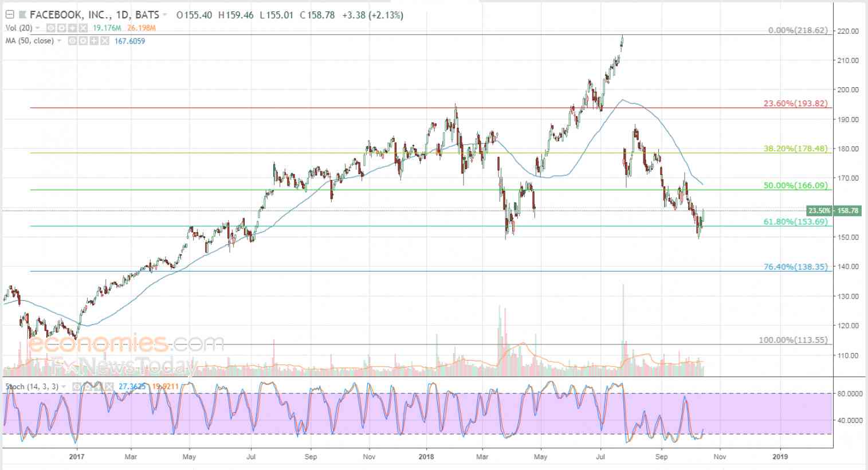Click the 100.00%(113.55) Fibonacci level label
The height and width of the screenshot is (470, 868).
(x=794, y=340)
